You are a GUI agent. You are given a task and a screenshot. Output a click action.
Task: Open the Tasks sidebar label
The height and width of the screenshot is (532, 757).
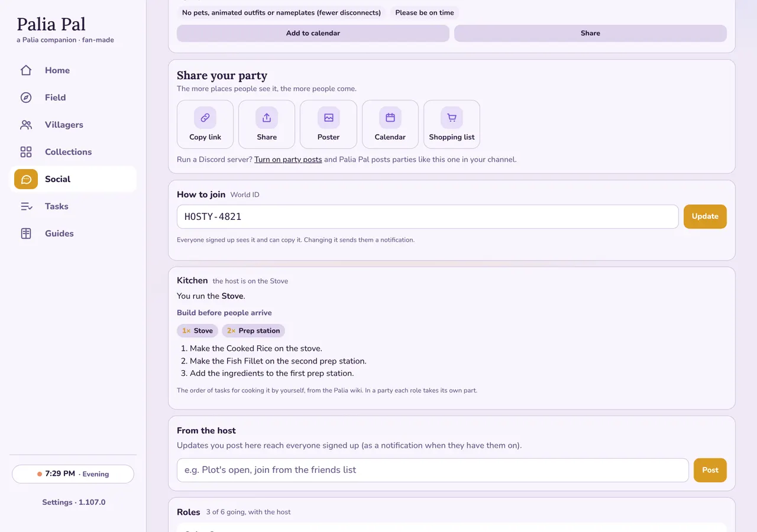pos(57,206)
